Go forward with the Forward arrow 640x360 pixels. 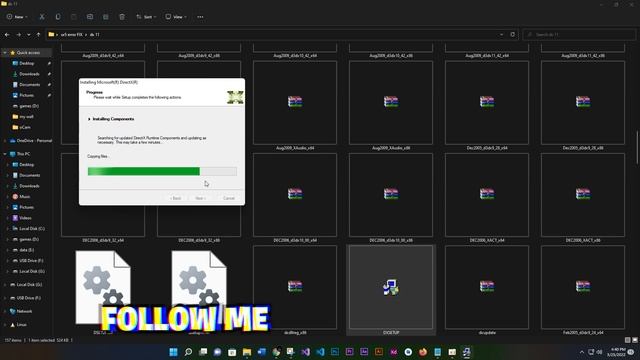18,35
